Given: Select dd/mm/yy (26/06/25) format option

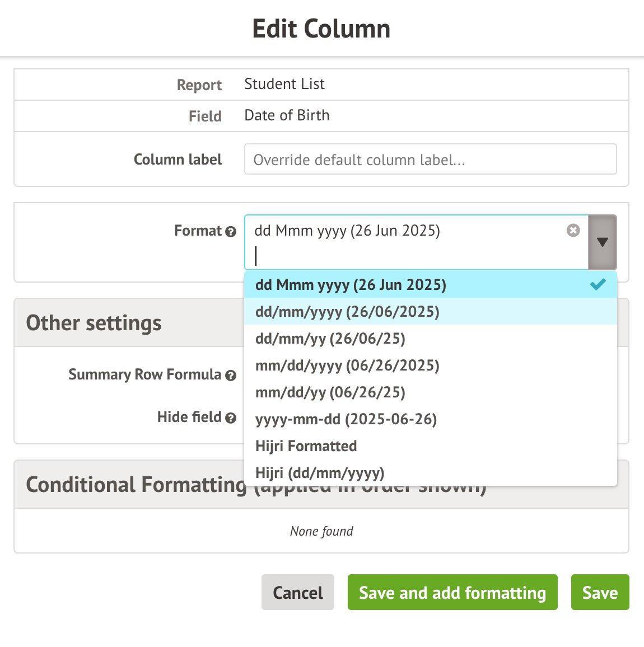Looking at the screenshot, I should tap(330, 339).
